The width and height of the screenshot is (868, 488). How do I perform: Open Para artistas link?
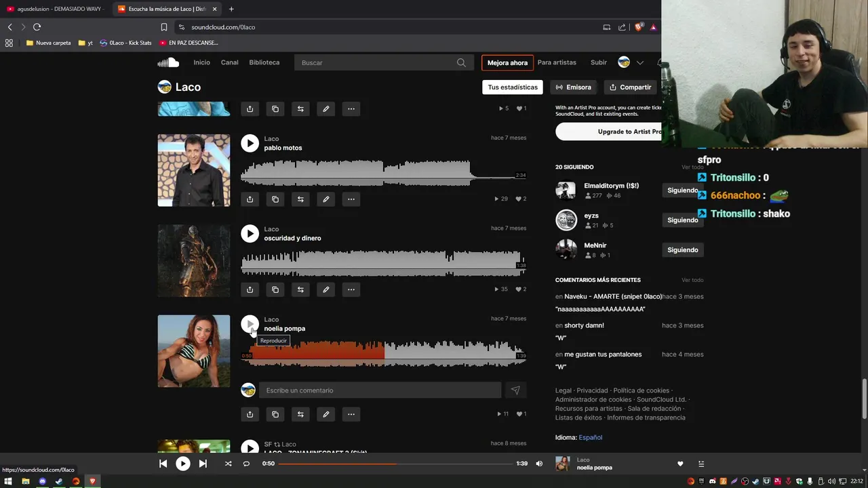click(557, 62)
